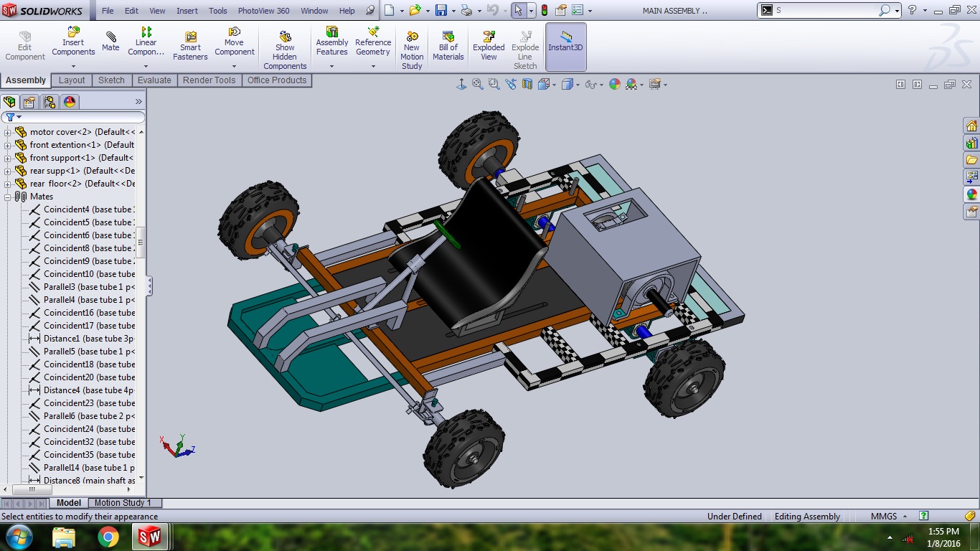This screenshot has height=551, width=980.
Task: Click Edit Appearance color ball in view toolbar
Action: click(x=615, y=84)
